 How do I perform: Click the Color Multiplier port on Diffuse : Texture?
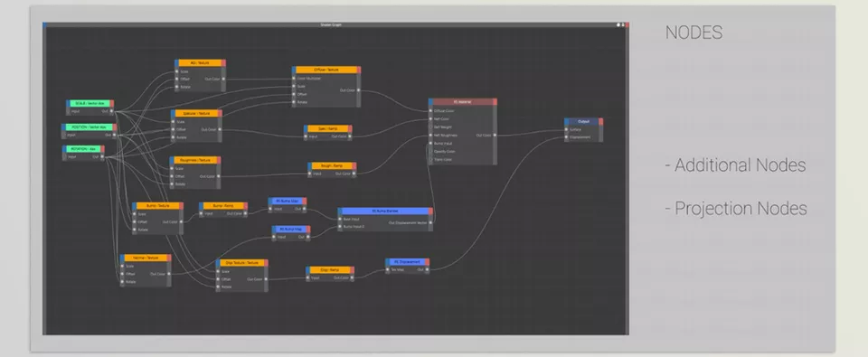(x=294, y=78)
